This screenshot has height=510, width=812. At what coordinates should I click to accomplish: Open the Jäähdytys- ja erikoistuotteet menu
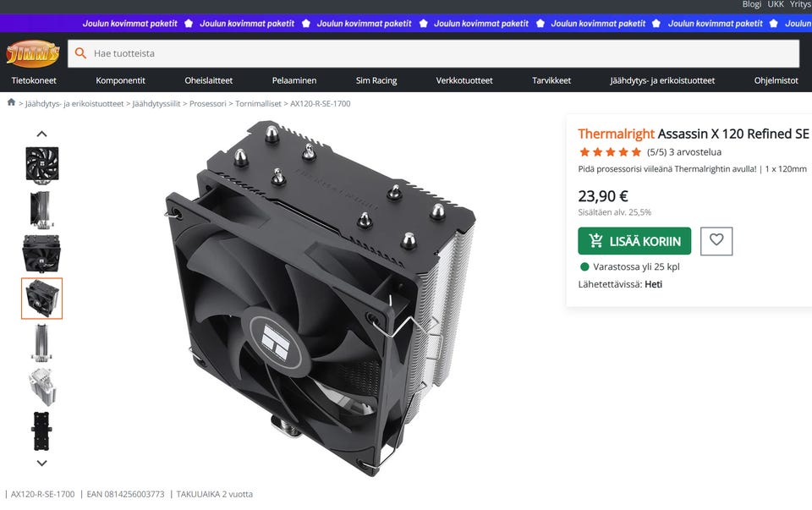661,80
